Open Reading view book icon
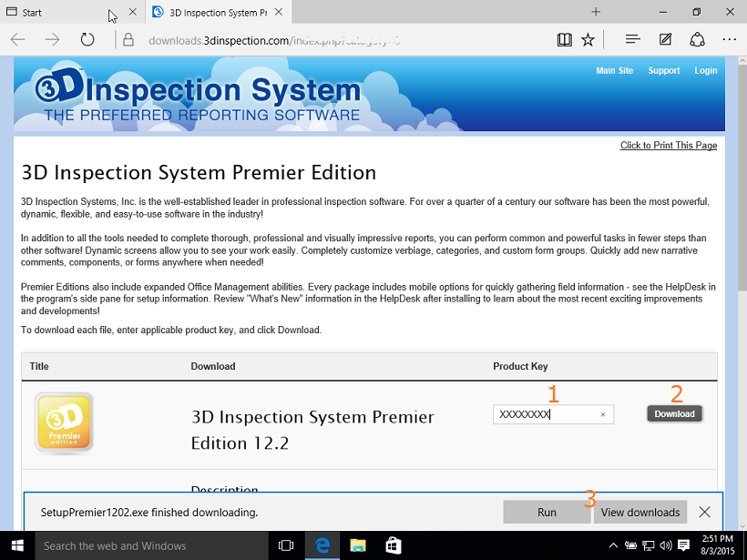Viewport: 747px width, 560px height. point(565,39)
